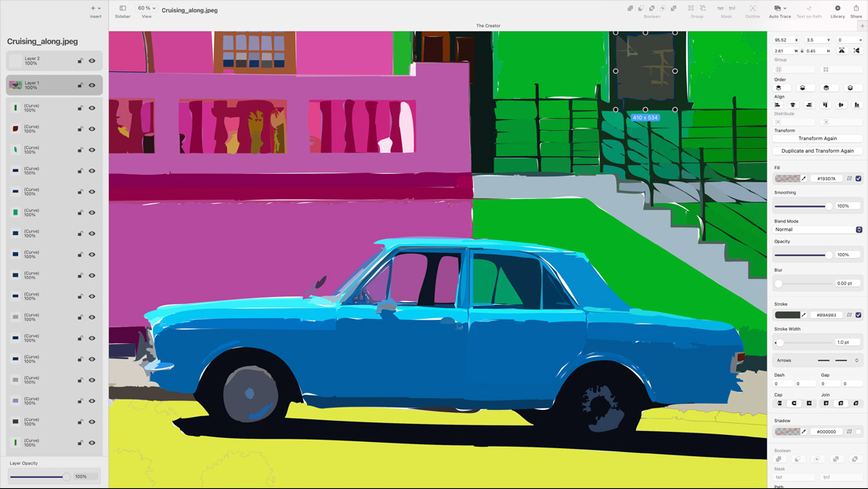The width and height of the screenshot is (868, 489).
Task: Uncheck the Stroke checkbox
Action: [859, 315]
